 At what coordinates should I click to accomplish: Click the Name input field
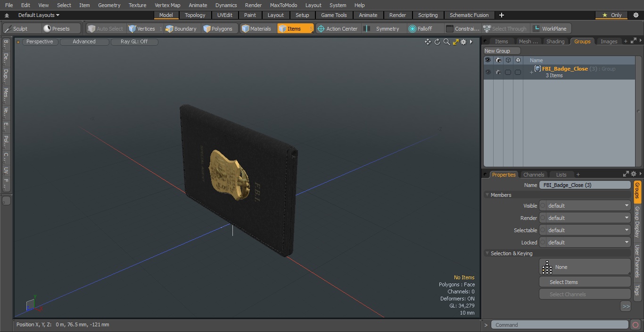coord(585,185)
